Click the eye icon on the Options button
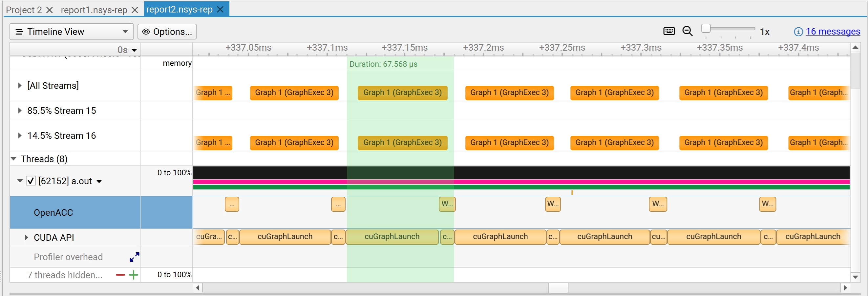868x296 pixels. click(x=146, y=31)
